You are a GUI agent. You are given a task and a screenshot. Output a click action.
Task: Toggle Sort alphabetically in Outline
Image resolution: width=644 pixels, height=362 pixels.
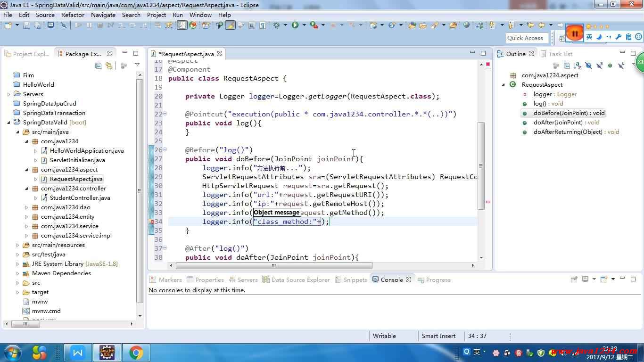click(578, 66)
